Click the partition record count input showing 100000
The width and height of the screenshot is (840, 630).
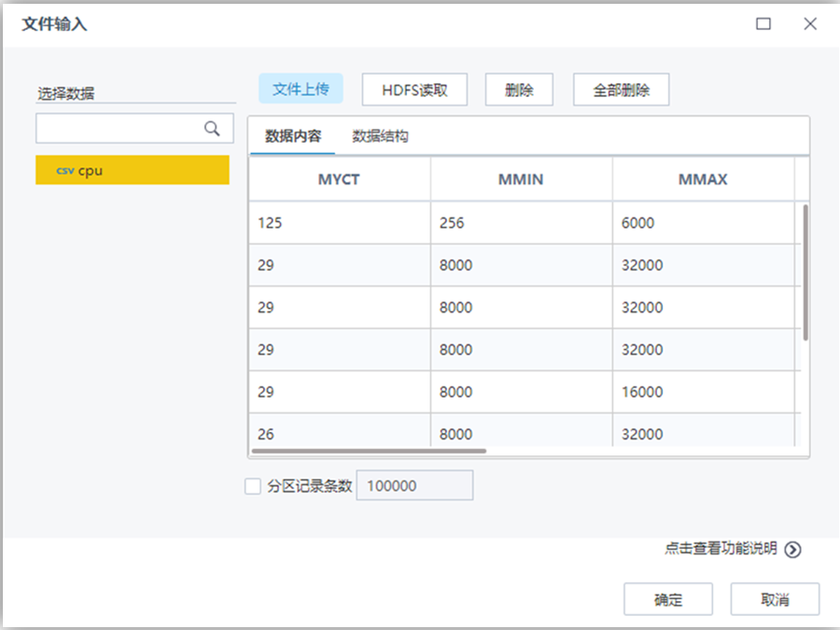[x=414, y=485]
